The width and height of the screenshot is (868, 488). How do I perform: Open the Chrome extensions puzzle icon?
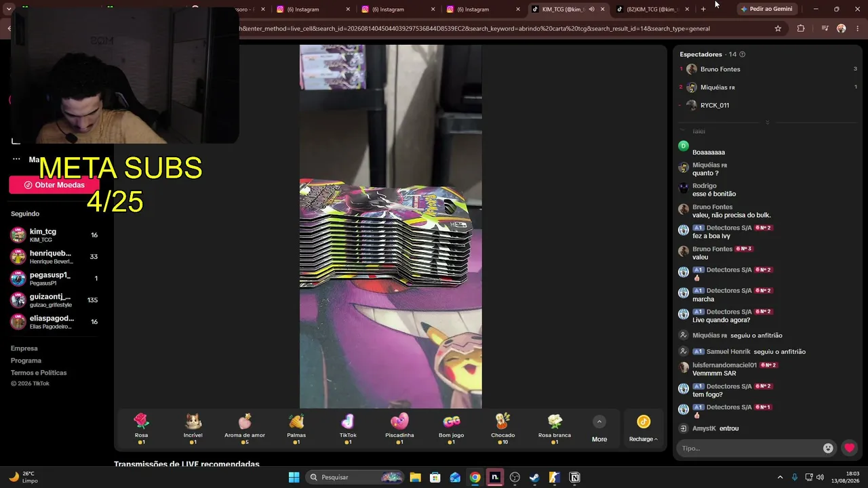click(801, 28)
